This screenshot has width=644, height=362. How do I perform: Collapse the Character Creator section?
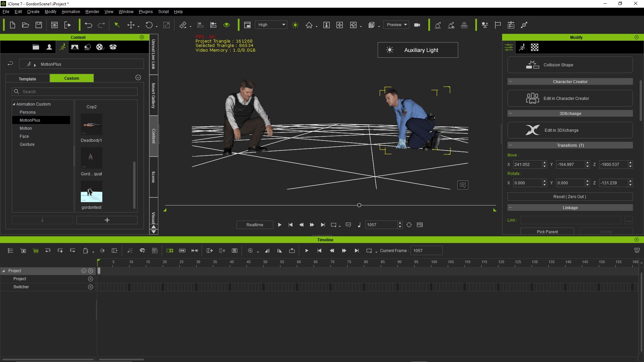click(x=511, y=81)
